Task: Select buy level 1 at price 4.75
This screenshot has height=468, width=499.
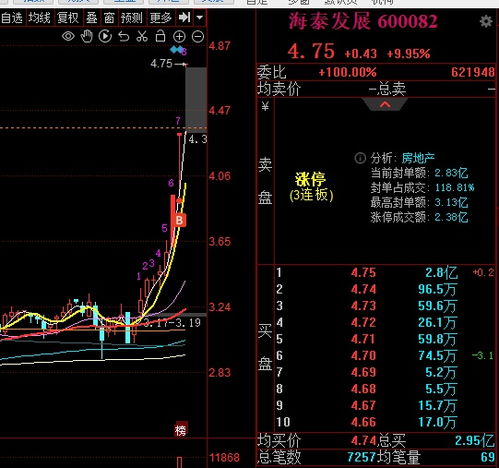Action: (x=385, y=273)
